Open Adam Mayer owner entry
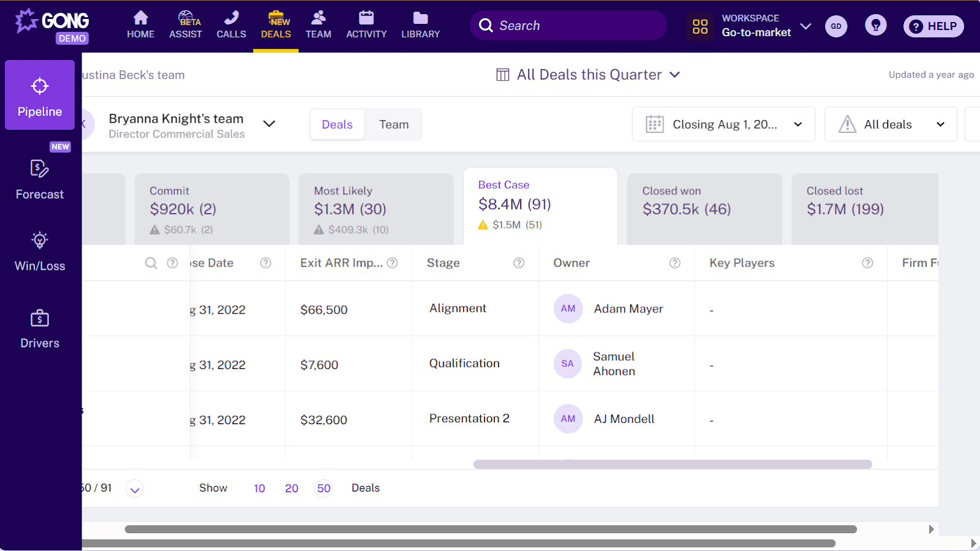 tap(628, 309)
